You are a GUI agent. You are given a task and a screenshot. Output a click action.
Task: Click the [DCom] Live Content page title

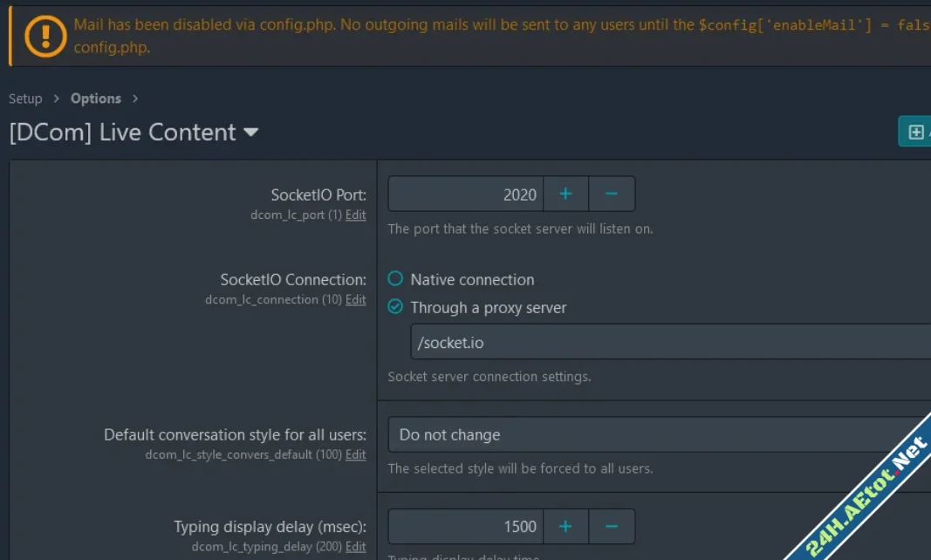pos(122,133)
